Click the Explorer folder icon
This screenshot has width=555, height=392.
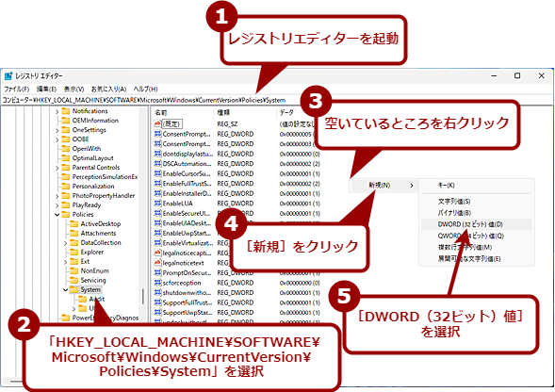pyautogui.click(x=74, y=253)
